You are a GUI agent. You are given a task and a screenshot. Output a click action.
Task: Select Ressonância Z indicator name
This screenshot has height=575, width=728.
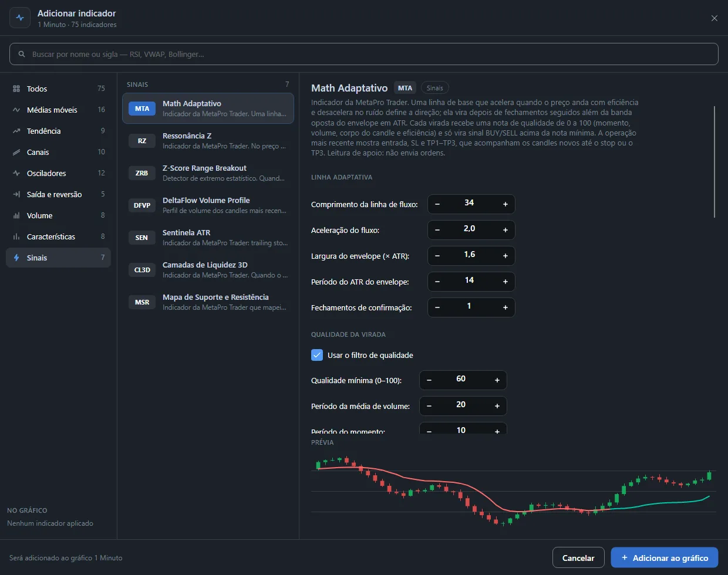[x=187, y=136]
